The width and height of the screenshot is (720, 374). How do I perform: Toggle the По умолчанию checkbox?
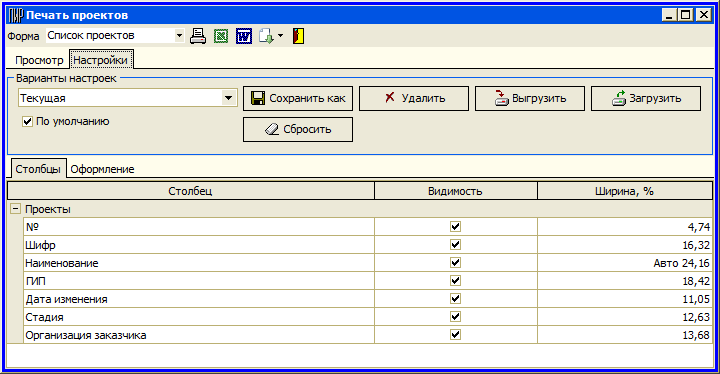pyautogui.click(x=28, y=122)
